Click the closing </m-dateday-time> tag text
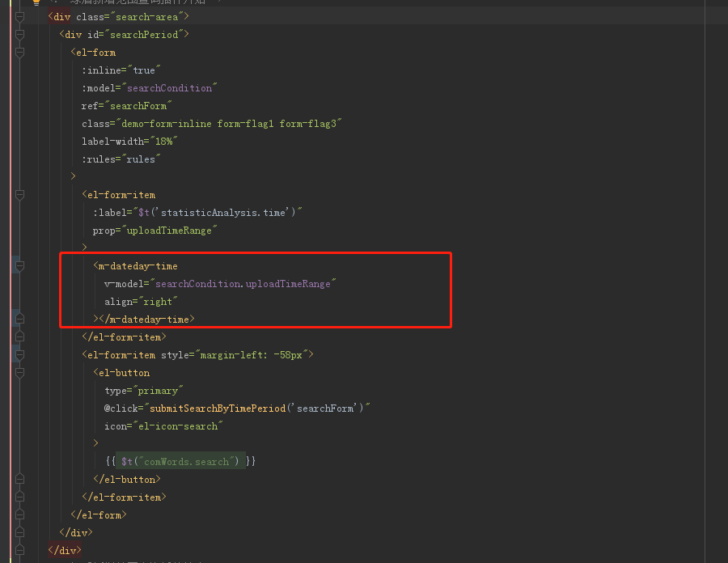This screenshot has height=563, width=728. 146,320
